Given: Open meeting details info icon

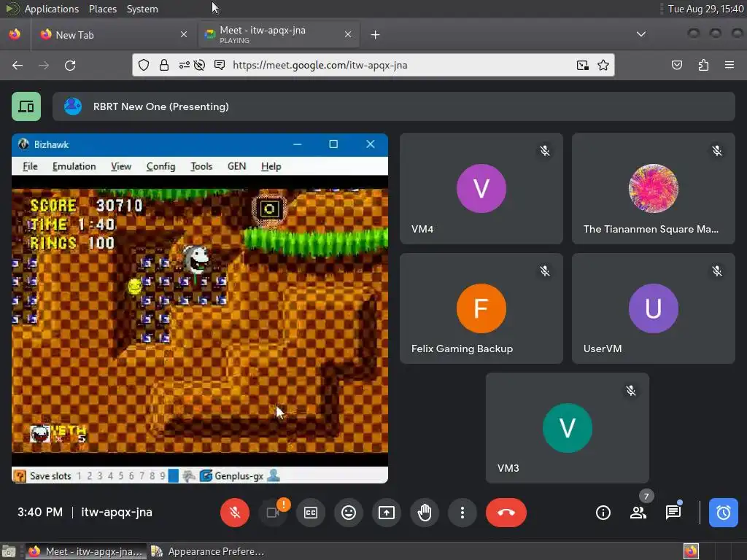Looking at the screenshot, I should 603,513.
